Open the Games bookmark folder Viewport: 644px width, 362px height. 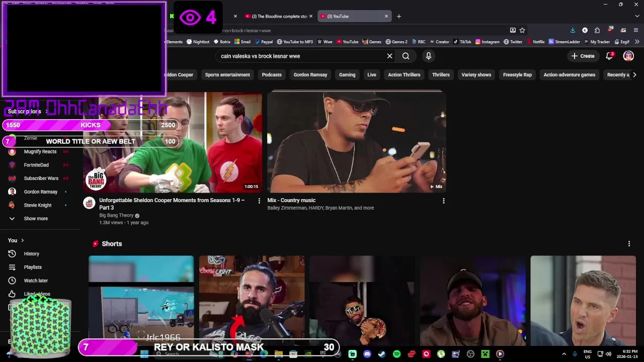(x=372, y=42)
